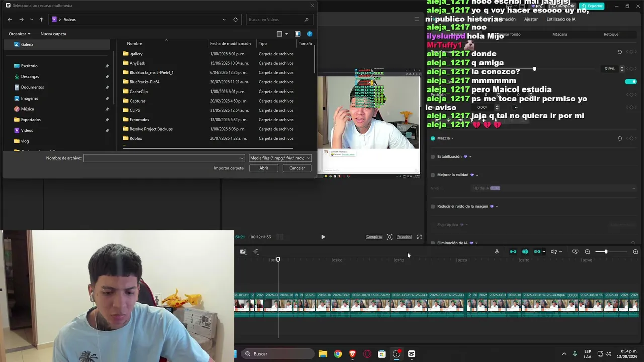
Task: Switch to OBS Studio on the taskbar
Action: coord(397,354)
